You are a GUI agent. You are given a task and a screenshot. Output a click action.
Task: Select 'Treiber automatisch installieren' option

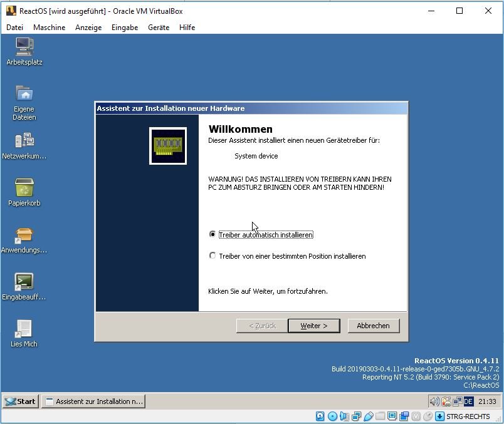tap(261, 235)
